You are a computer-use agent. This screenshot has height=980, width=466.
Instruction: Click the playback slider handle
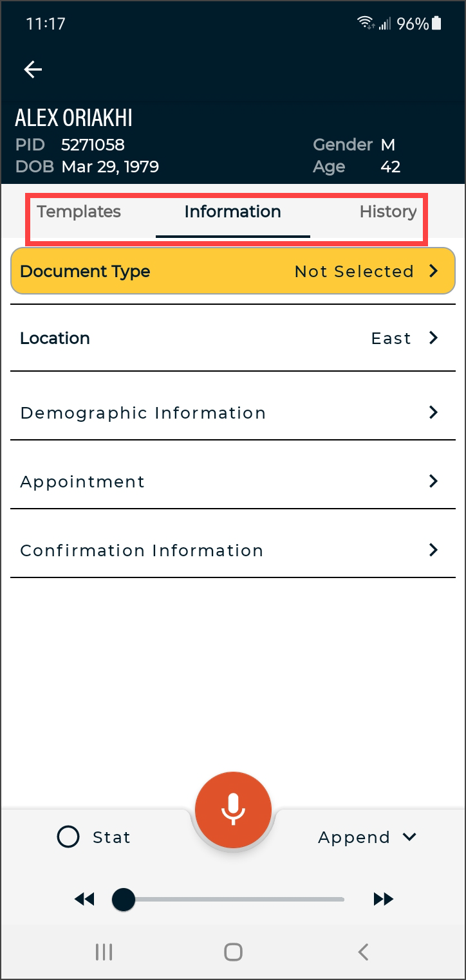pos(124,900)
